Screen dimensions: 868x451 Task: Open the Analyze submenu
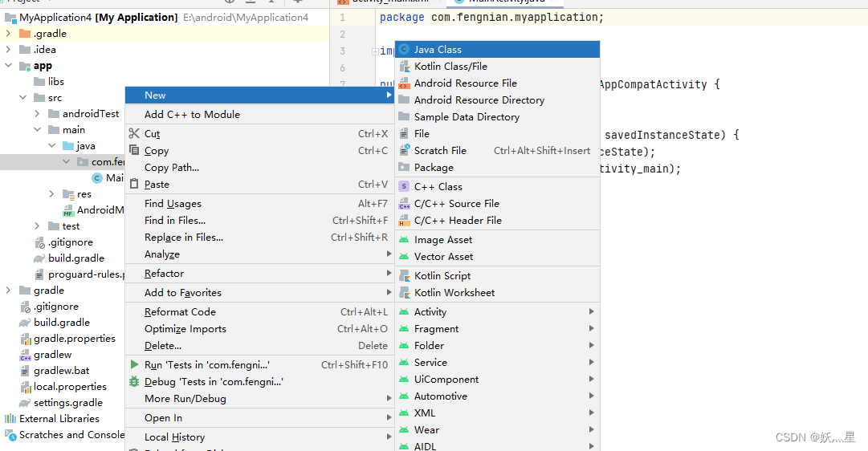(259, 254)
